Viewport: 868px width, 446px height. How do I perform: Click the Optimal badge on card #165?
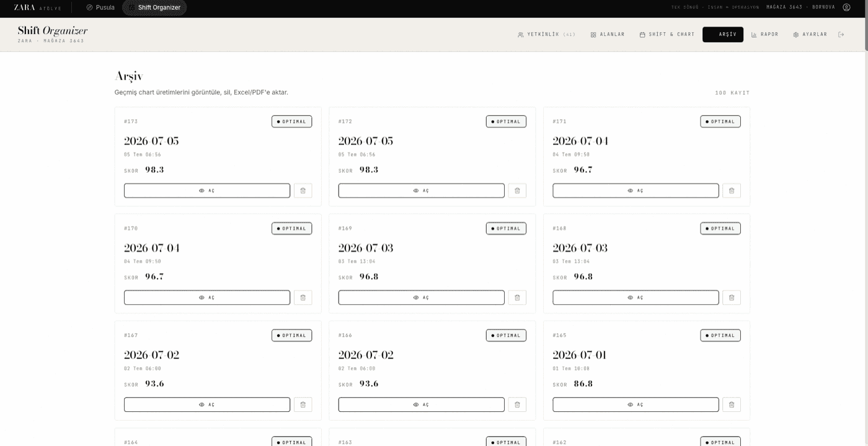point(720,335)
